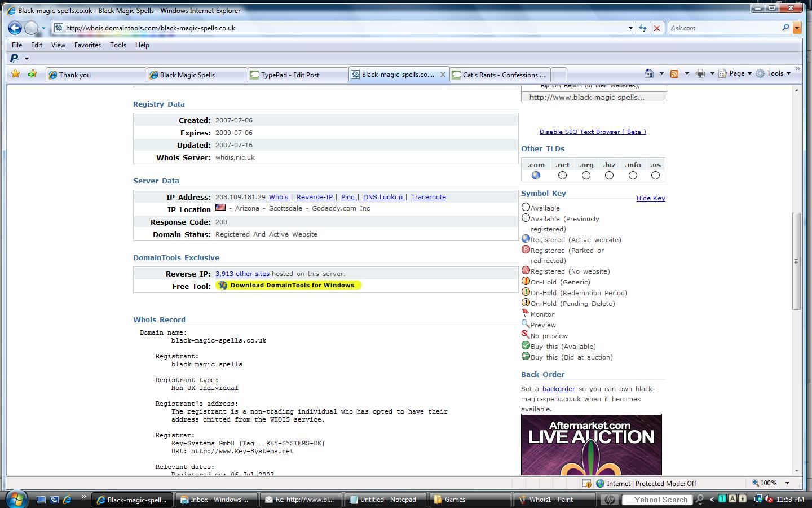Image resolution: width=812 pixels, height=508 pixels.
Task: Open the Favorites menu
Action: [x=87, y=45]
